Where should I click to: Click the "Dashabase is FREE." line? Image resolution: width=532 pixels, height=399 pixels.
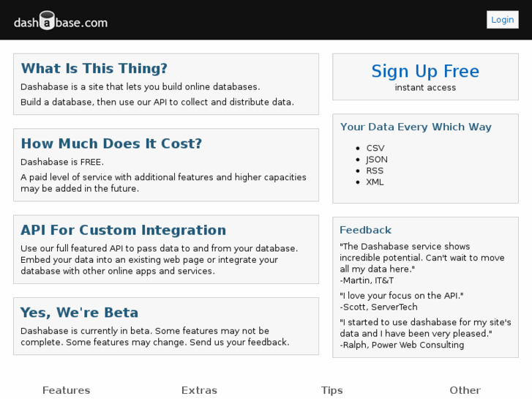pyautogui.click(x=62, y=163)
